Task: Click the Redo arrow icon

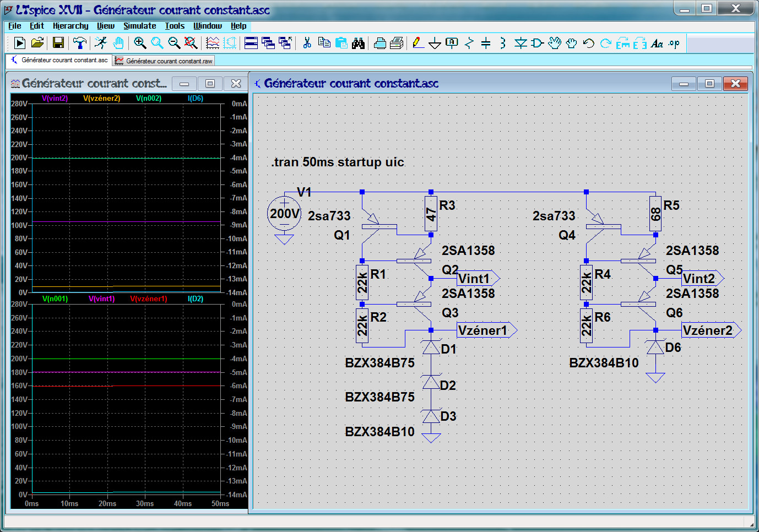Action: [x=605, y=43]
